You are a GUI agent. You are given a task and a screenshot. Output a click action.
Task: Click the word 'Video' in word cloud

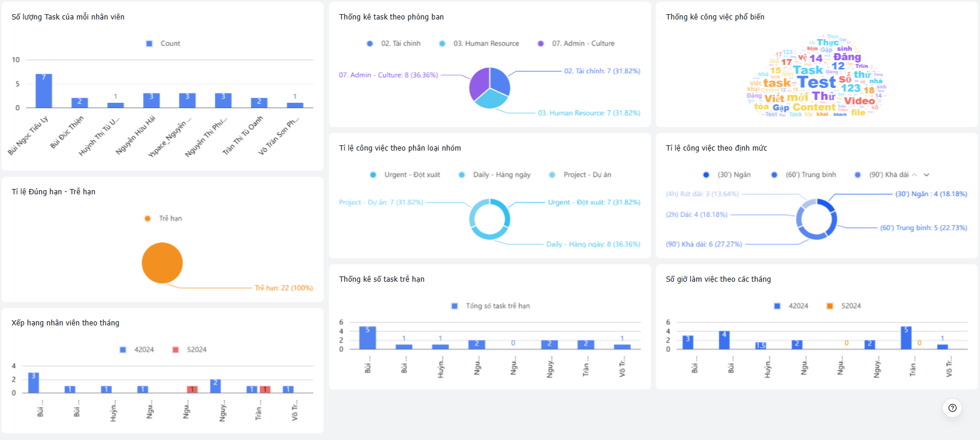pyautogui.click(x=860, y=101)
